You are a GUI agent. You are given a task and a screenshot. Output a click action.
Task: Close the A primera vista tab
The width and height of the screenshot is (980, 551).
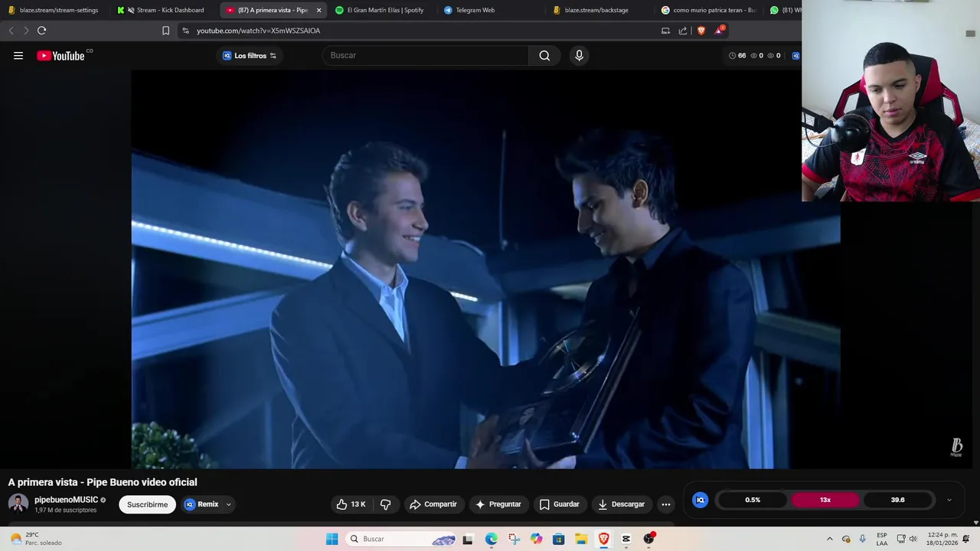point(318,10)
